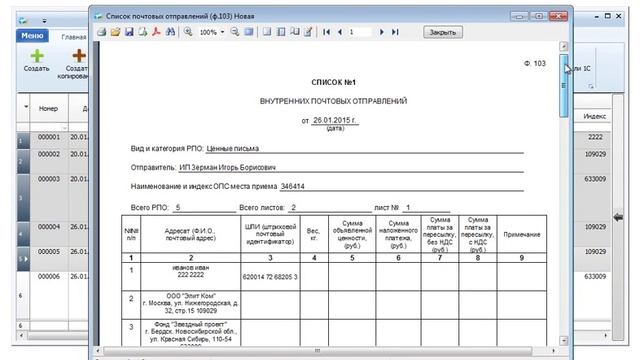Go to the first page of report
The height and width of the screenshot is (360, 640).
(x=326, y=32)
